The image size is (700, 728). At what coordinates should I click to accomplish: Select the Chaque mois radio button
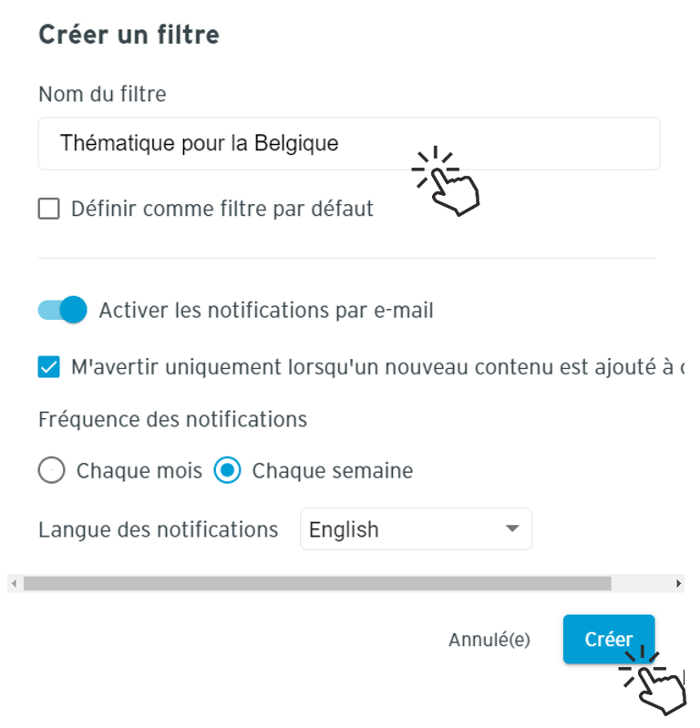click(x=51, y=470)
